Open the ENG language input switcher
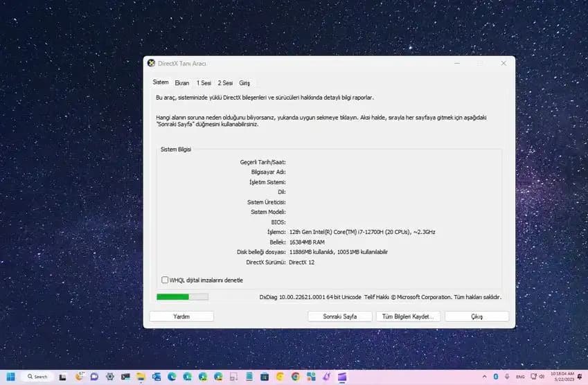This screenshot has height=385, width=588. [520, 376]
